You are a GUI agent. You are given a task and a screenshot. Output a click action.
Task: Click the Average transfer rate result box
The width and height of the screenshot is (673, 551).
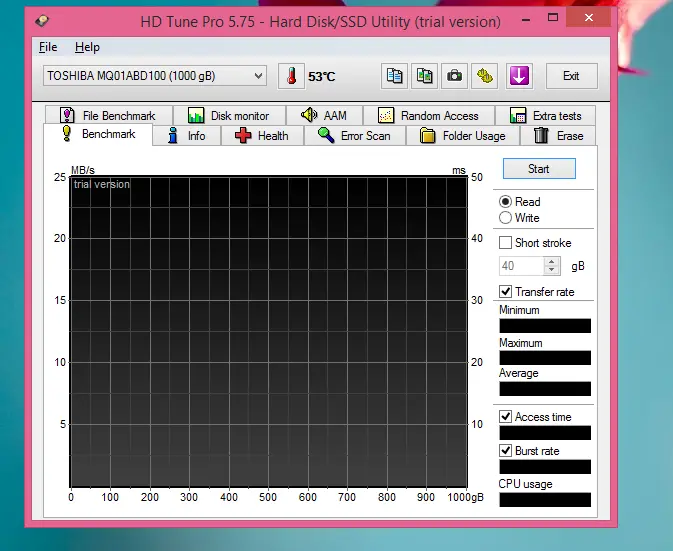pyautogui.click(x=545, y=389)
